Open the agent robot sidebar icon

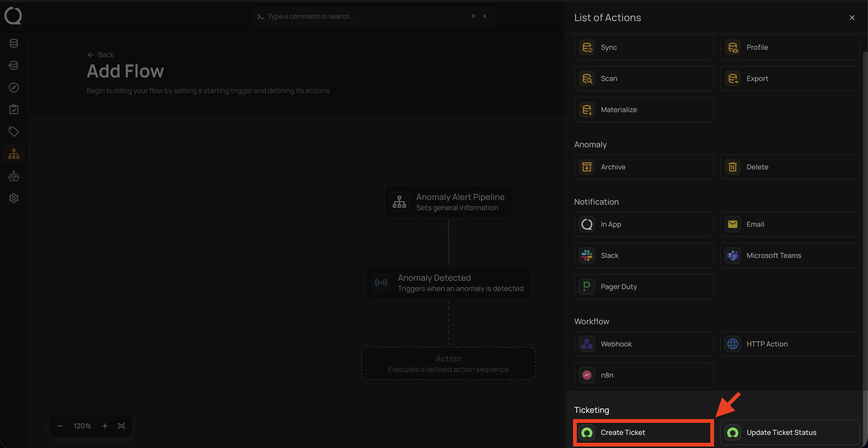[14, 176]
